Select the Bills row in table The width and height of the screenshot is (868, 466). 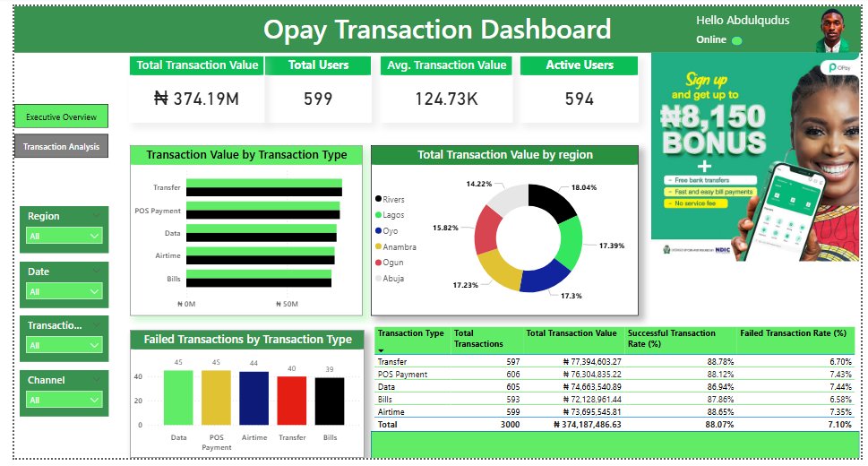click(614, 400)
